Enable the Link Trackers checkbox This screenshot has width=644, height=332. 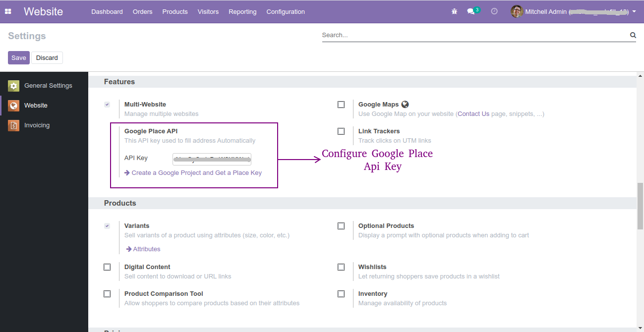[341, 131]
